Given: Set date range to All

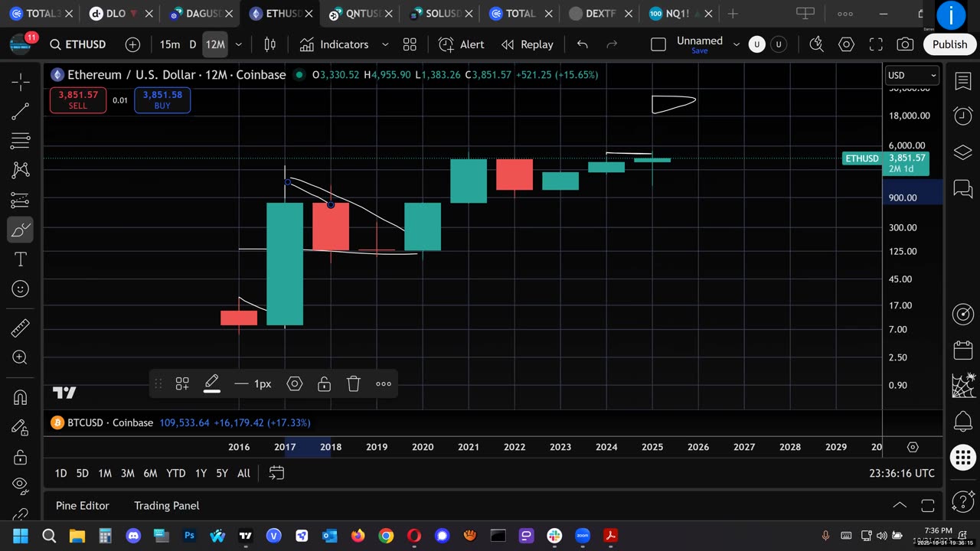Looking at the screenshot, I should (243, 474).
